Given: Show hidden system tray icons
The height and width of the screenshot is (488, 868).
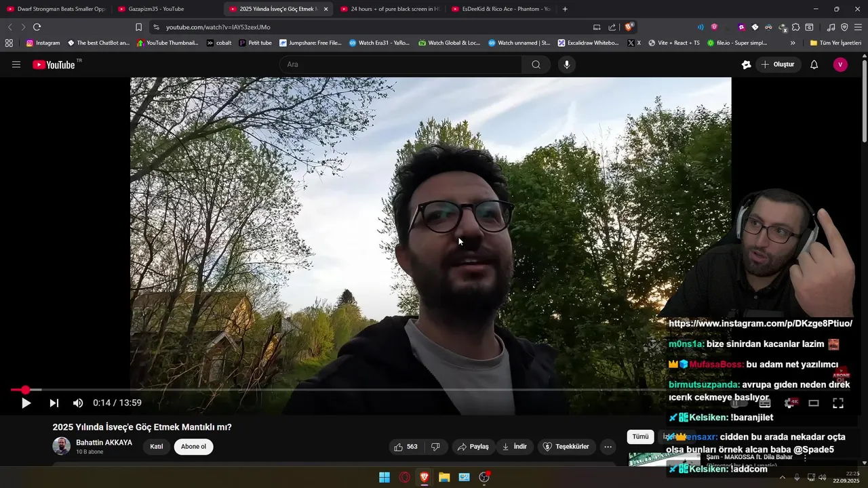Looking at the screenshot, I should (783, 477).
